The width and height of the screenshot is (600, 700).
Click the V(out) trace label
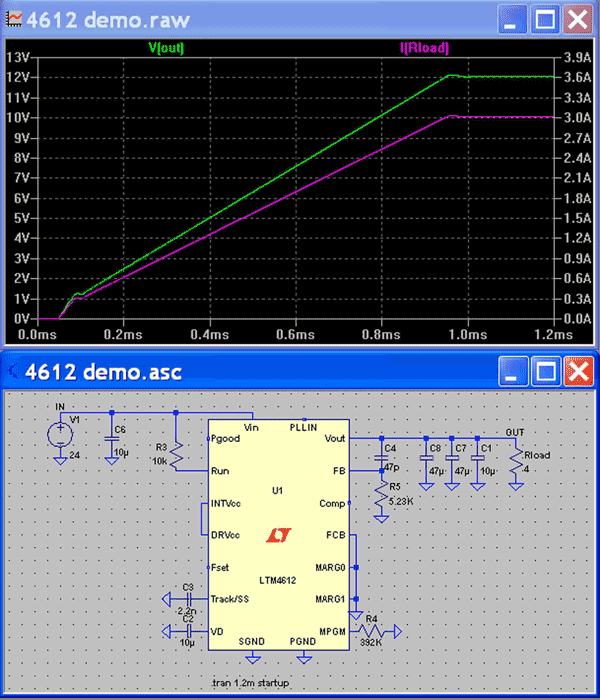(x=166, y=48)
